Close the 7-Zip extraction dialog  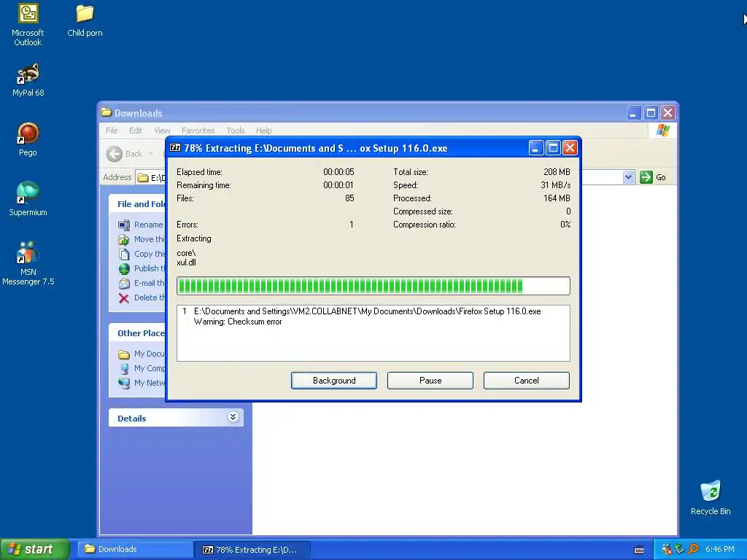pos(570,148)
